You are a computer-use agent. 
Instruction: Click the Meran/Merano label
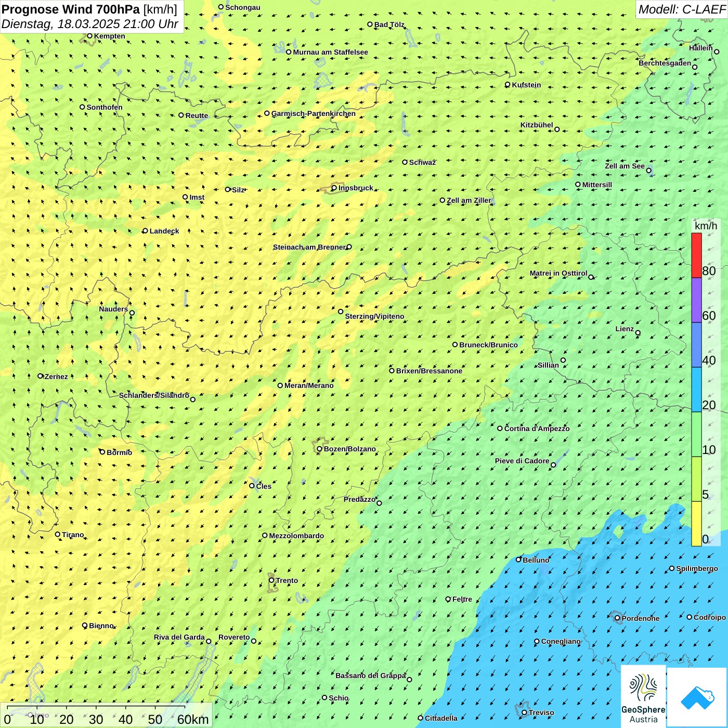[309, 385]
